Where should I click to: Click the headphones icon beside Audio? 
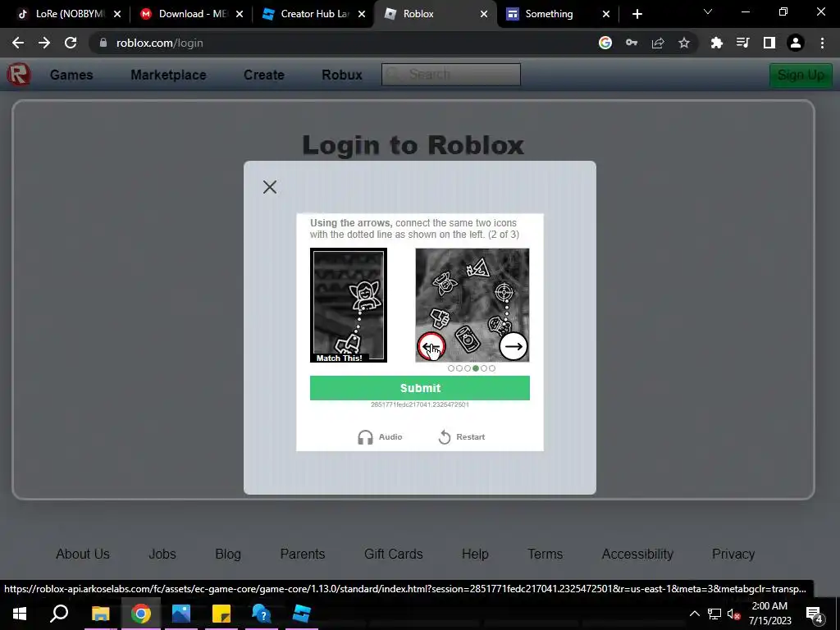(x=365, y=437)
